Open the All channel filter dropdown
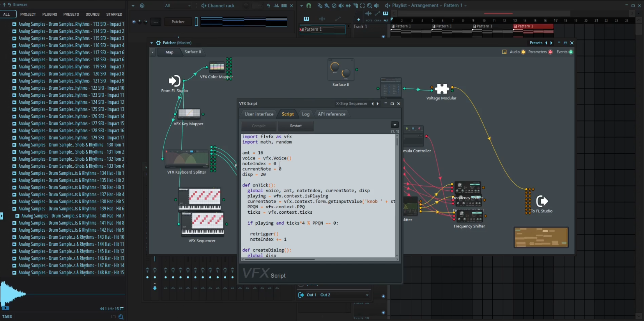Viewport: 644px width, 321px height. pos(177,5)
